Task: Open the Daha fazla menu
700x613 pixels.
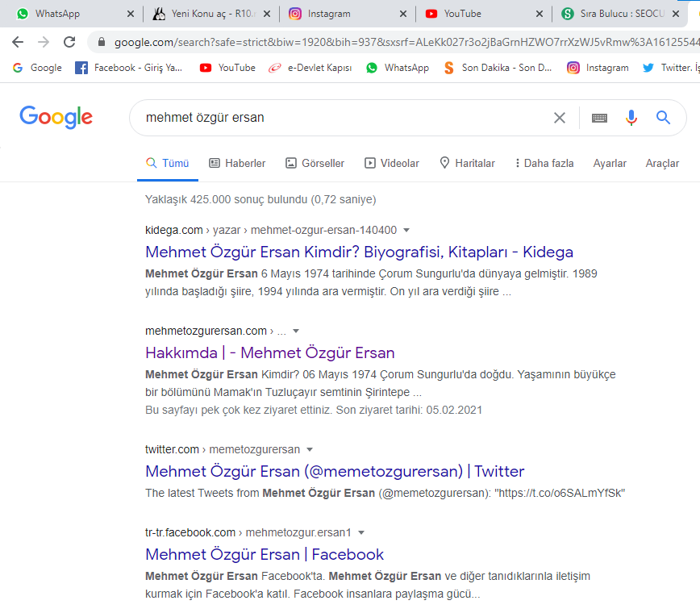Action: pos(544,164)
